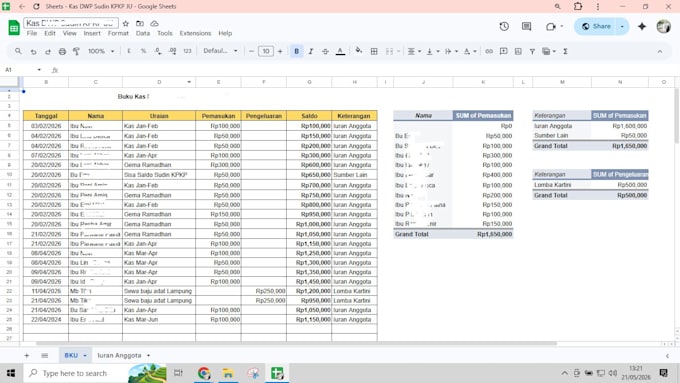Viewport: 680px width, 383px height.
Task: Open the Iuran Anggota tab menu arrow
Action: (148, 356)
